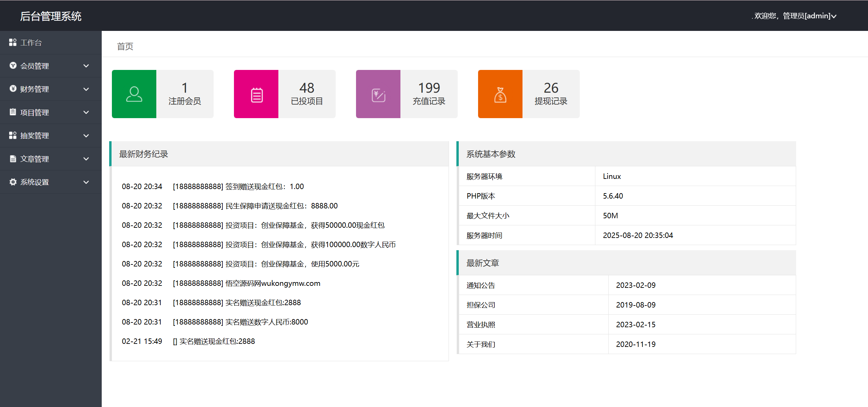Open the 通知公告 article entry
Screen dimensions: 868x407
(480, 285)
